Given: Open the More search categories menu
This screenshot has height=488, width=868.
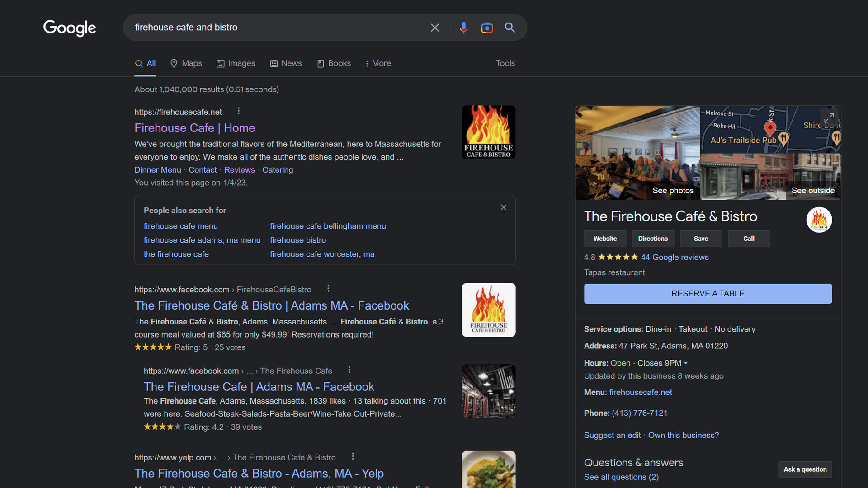Looking at the screenshot, I should click(x=378, y=63).
